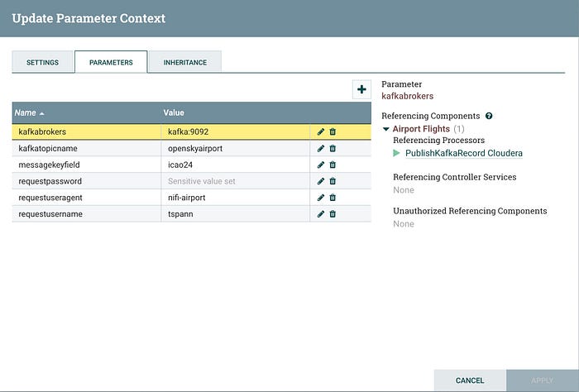Sort by Name column header

point(86,112)
